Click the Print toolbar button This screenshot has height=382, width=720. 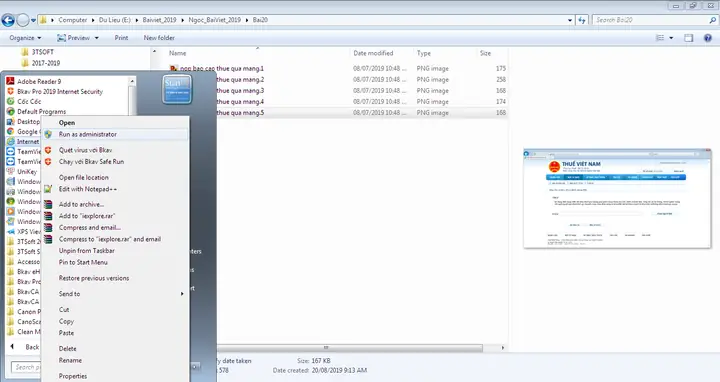click(121, 38)
